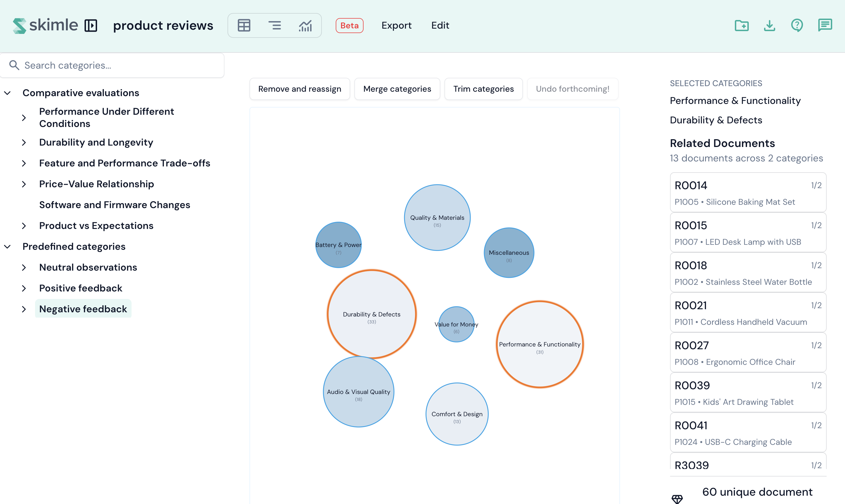This screenshot has height=504, width=845.
Task: Select the Quality & Materials bubble
Action: (x=437, y=218)
